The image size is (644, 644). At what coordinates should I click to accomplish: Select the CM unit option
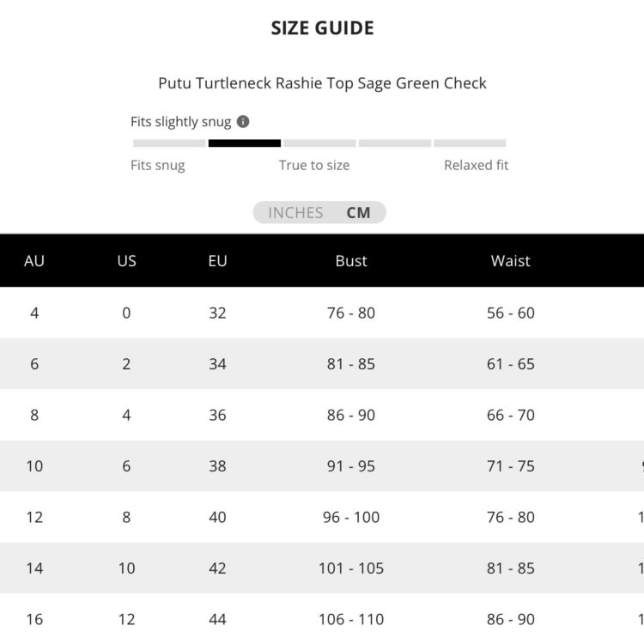[x=359, y=213]
